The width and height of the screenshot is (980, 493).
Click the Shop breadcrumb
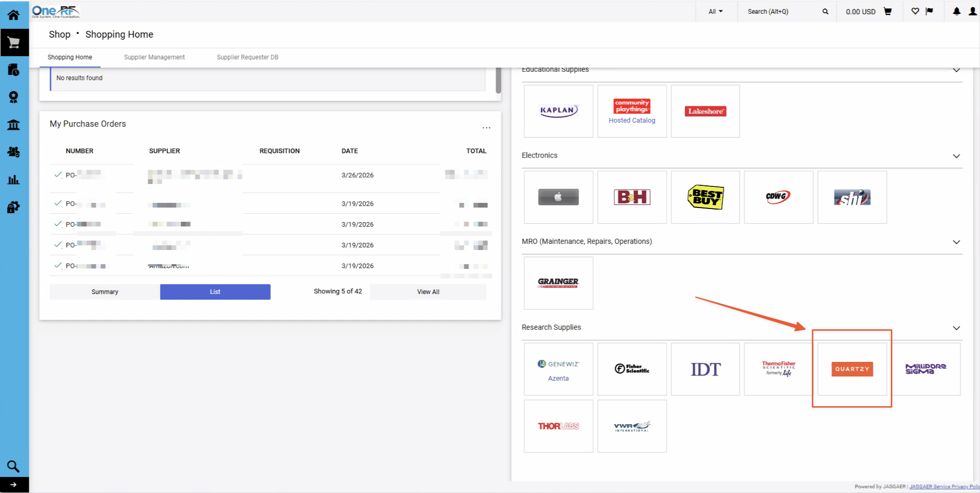pyautogui.click(x=59, y=34)
